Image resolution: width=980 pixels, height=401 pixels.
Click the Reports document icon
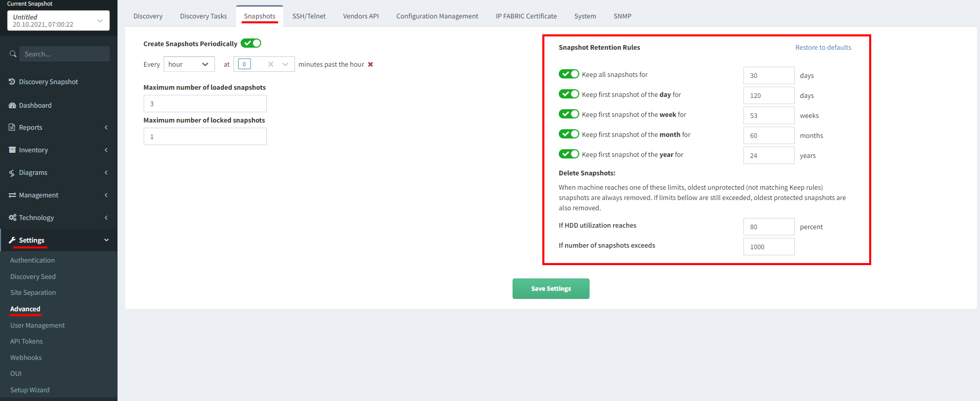coord(12,127)
